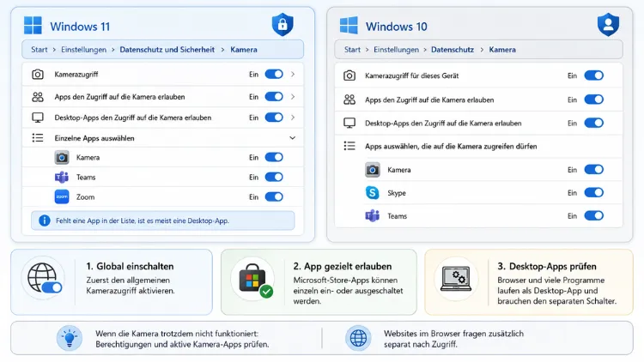Open Datenschutz in Windows 10 breadcrumb
The image size is (644, 362).
(453, 50)
